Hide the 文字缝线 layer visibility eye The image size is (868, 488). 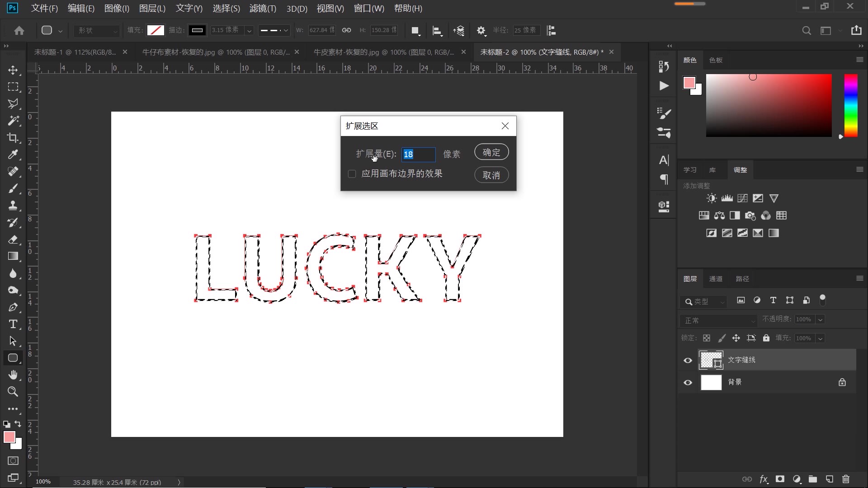coord(688,360)
